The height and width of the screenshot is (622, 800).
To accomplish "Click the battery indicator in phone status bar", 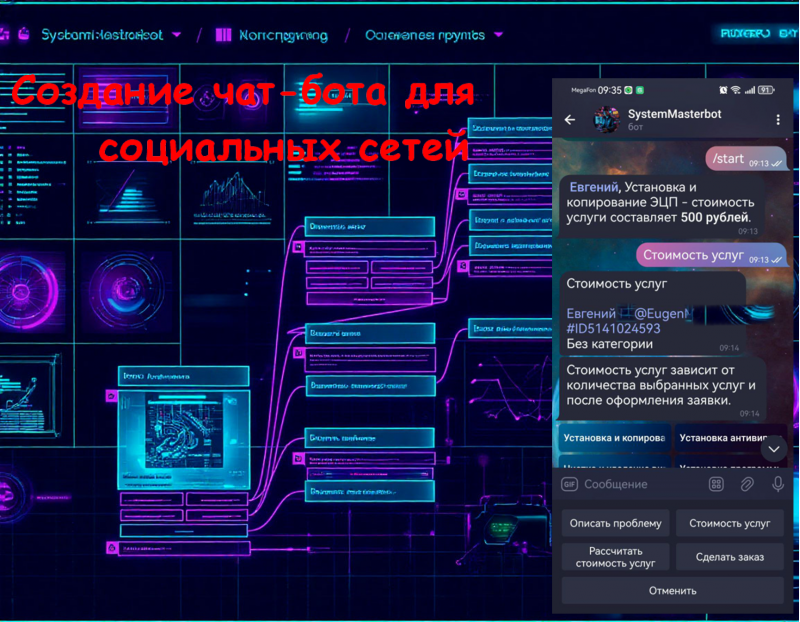I will coord(766,89).
